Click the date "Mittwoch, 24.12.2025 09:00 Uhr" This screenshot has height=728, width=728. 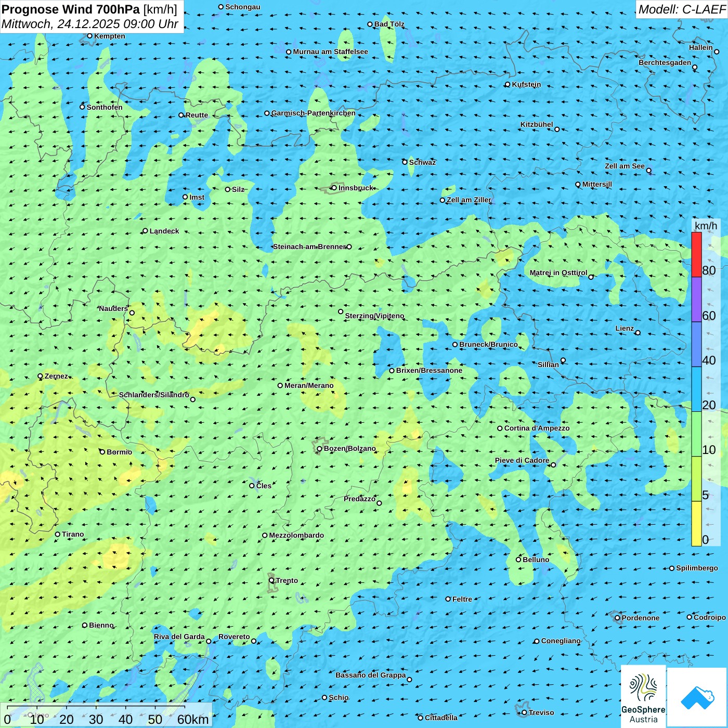[x=90, y=24]
